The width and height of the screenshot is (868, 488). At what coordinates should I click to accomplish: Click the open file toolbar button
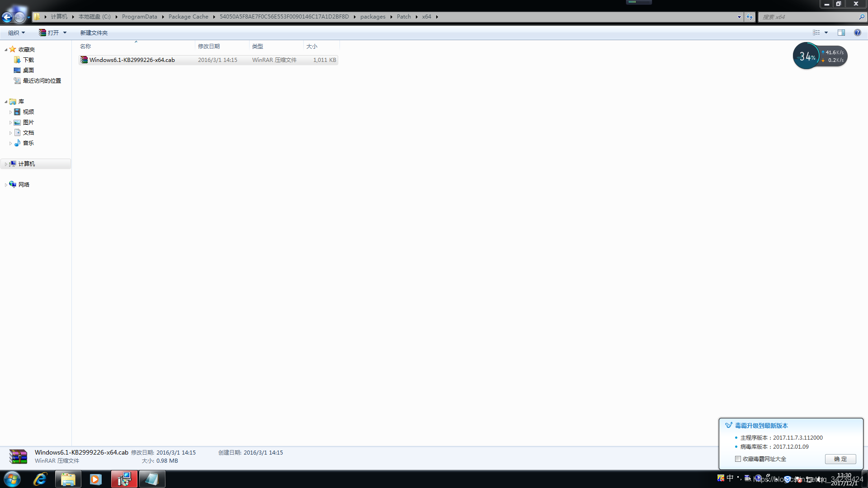(x=53, y=33)
